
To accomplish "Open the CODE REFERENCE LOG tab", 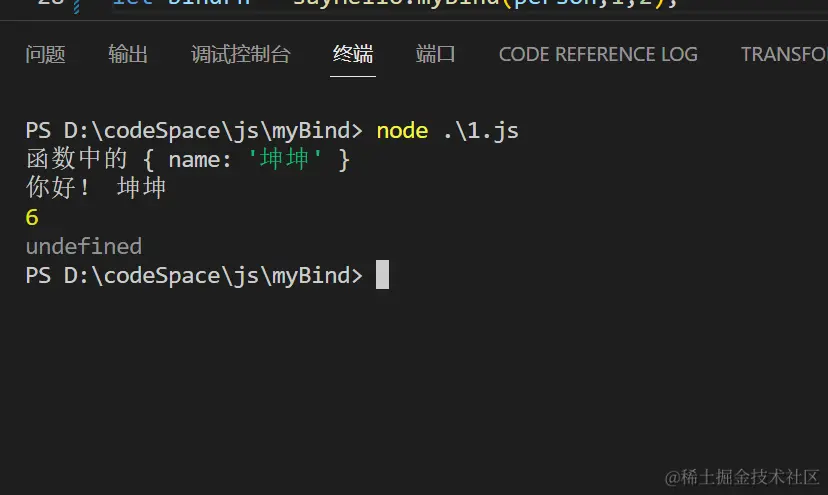I will (598, 54).
